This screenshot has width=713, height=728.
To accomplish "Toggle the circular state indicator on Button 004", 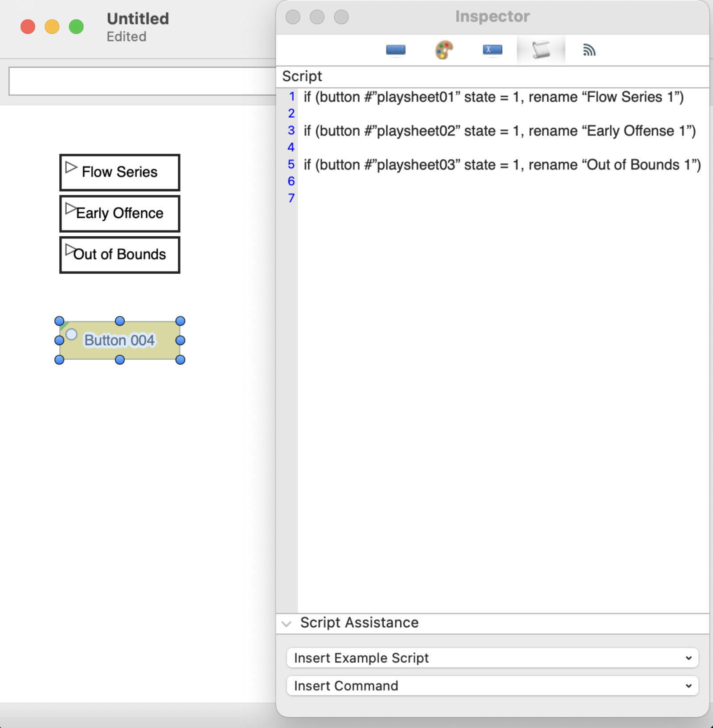I will (x=72, y=333).
